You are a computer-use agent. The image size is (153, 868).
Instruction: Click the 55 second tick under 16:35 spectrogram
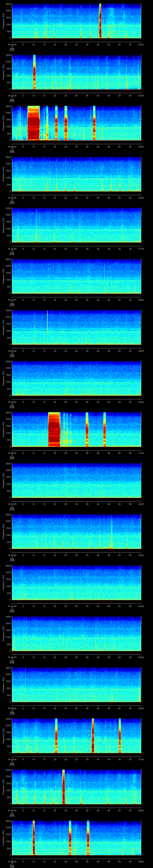click(130, 708)
